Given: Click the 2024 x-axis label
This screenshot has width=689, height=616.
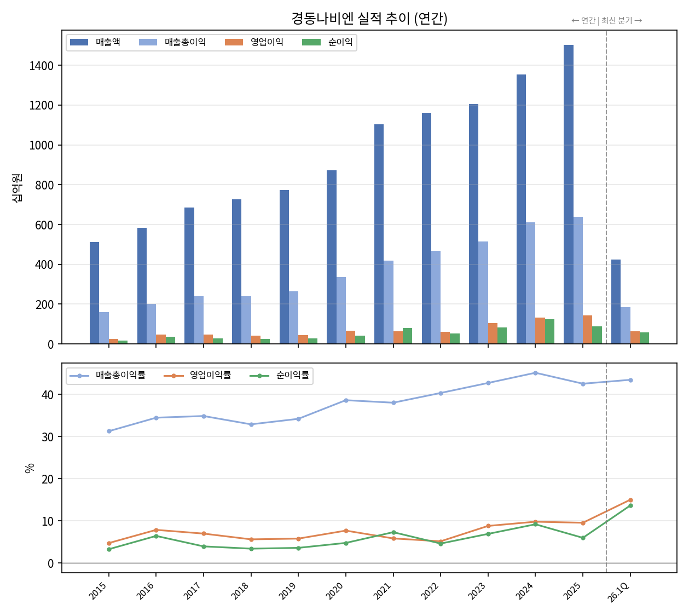Looking at the screenshot, I should tap(525, 591).
